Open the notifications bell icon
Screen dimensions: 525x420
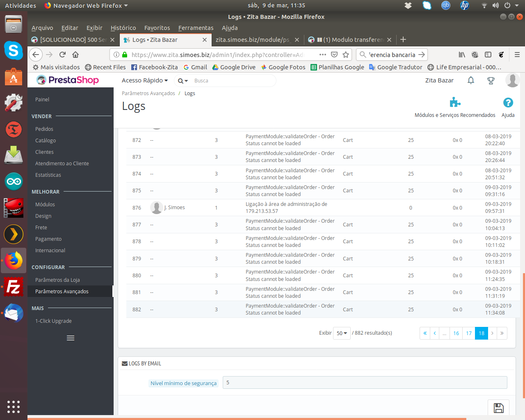coord(471,80)
